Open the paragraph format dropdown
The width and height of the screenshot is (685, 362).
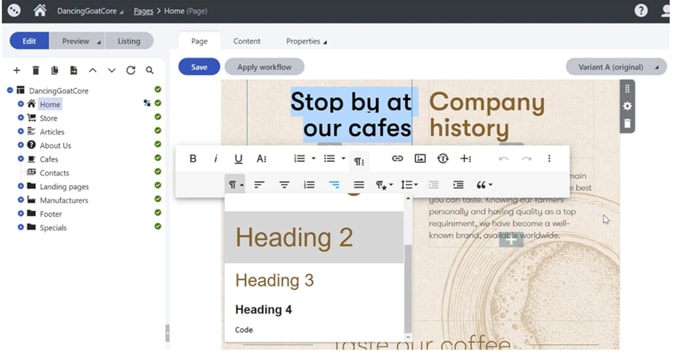(235, 185)
